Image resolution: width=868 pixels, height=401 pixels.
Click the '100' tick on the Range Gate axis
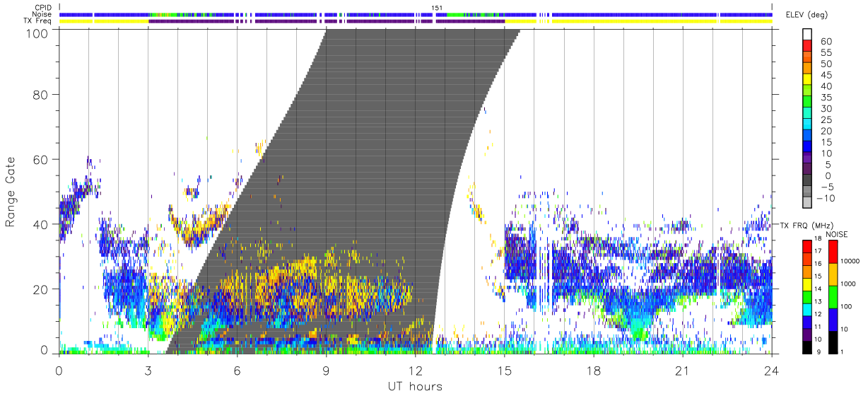tap(37, 32)
